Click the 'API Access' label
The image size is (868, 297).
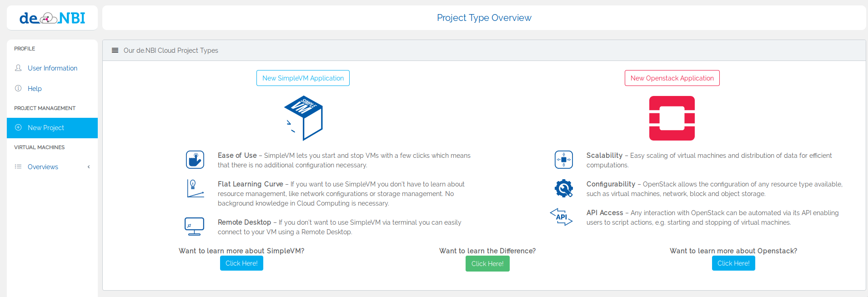pos(605,213)
